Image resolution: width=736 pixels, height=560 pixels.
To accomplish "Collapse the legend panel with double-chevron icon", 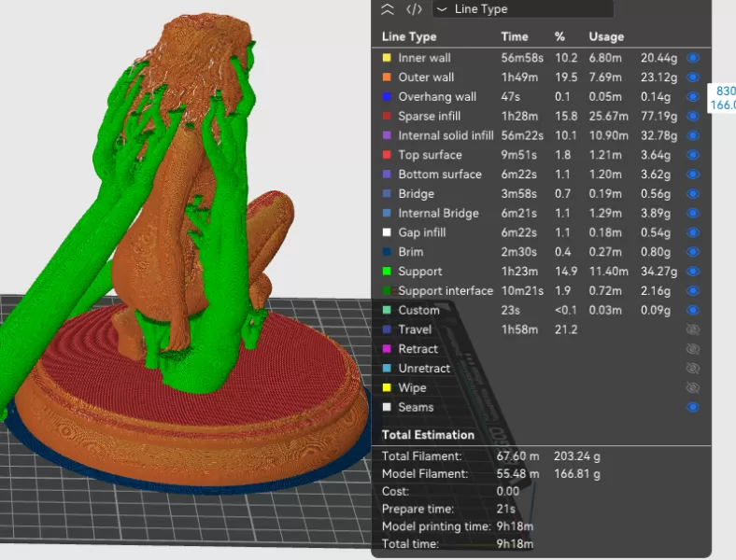I will coord(388,9).
